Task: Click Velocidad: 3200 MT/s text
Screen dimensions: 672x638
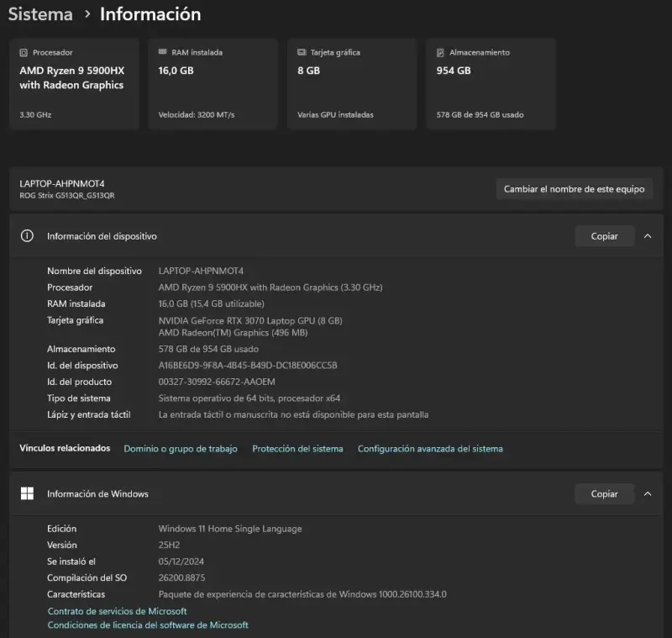Action: pyautogui.click(x=197, y=115)
